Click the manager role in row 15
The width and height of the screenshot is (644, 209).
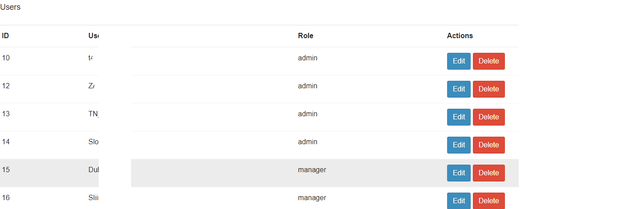pos(312,170)
